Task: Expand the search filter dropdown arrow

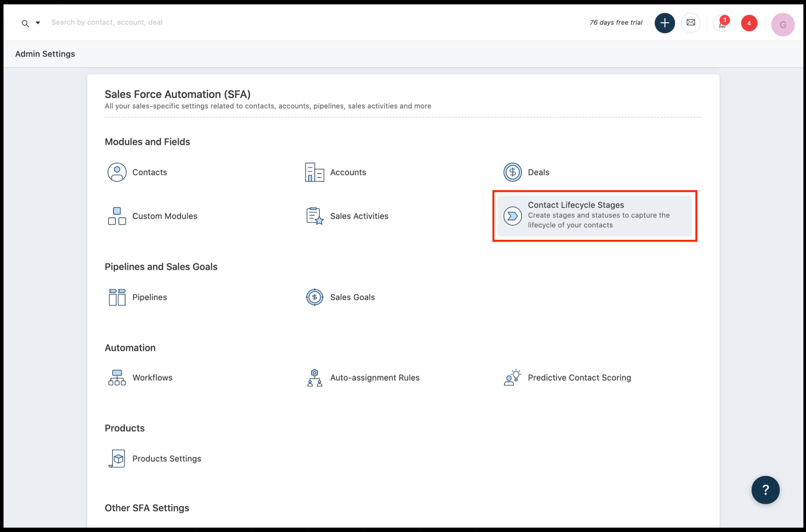Action: pyautogui.click(x=38, y=23)
